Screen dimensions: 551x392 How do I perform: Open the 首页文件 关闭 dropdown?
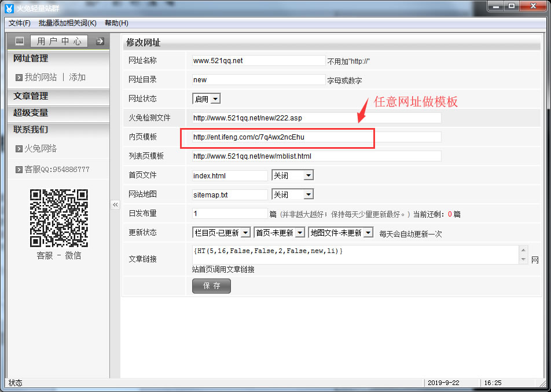(x=308, y=175)
